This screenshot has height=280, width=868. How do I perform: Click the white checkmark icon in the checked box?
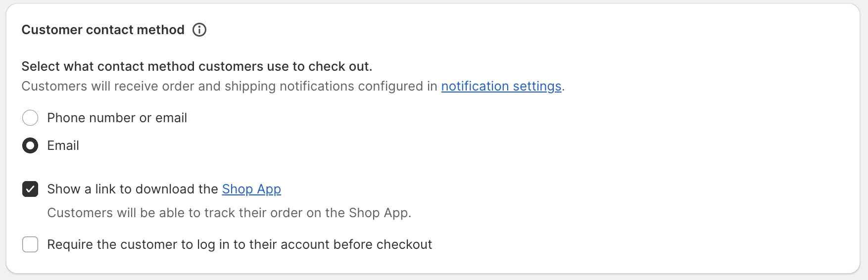(30, 189)
